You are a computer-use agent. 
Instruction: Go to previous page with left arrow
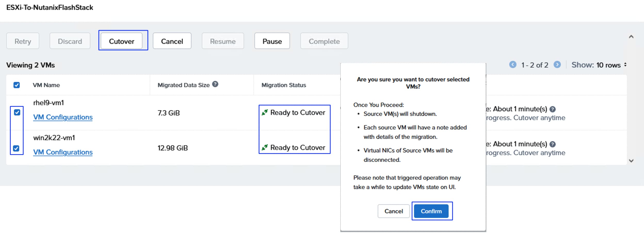tap(513, 65)
